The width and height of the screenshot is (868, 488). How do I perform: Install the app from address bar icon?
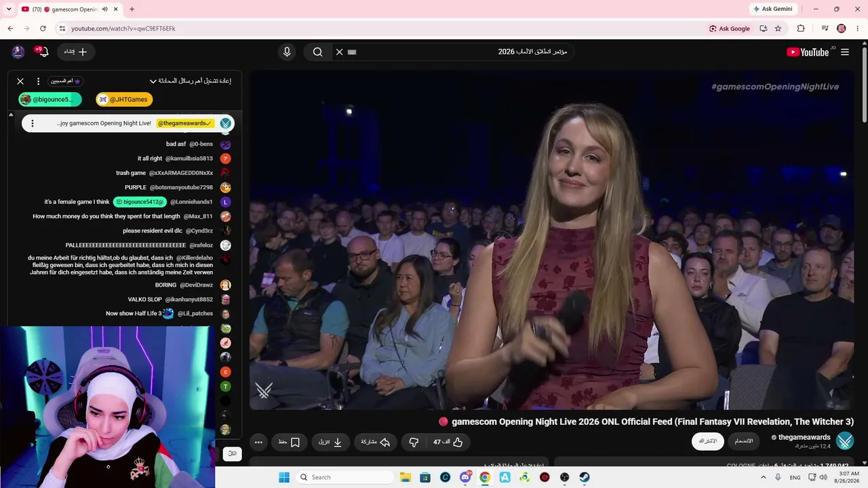(764, 28)
